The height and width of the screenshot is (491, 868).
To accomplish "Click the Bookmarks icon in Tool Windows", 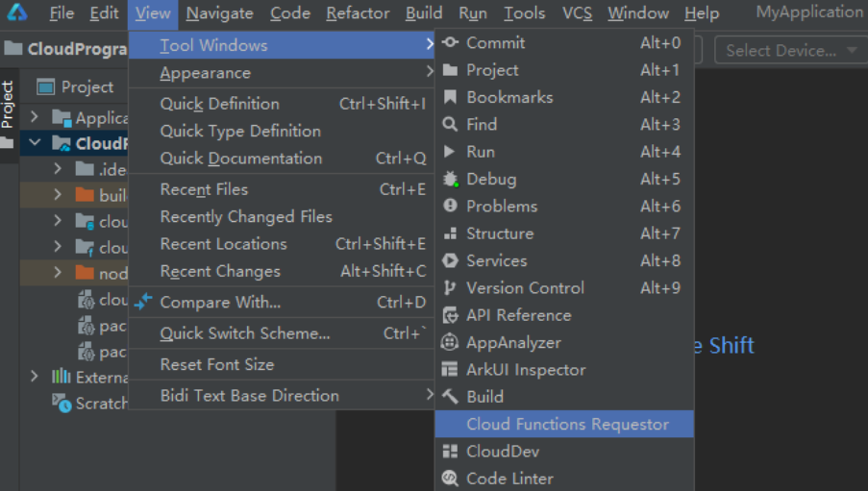I will (x=450, y=97).
